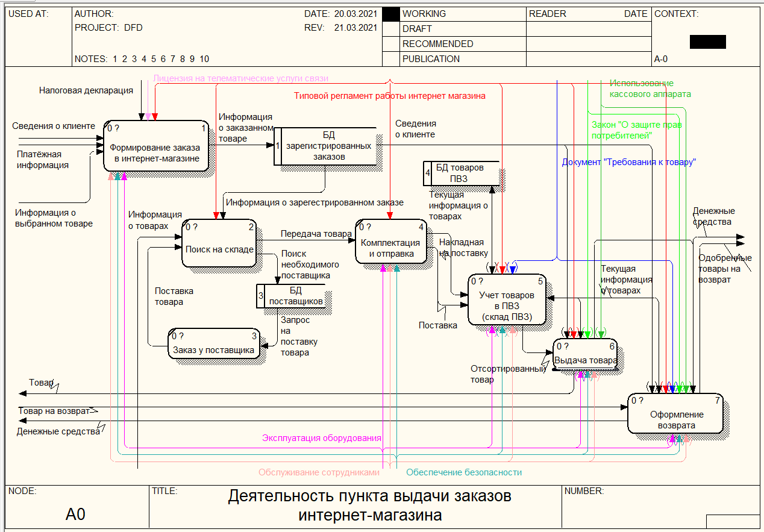Screen dimensions: 764x532
Task: Click the diagram title 'Деятельность пункта выдачи заказов'
Action: (x=369, y=496)
